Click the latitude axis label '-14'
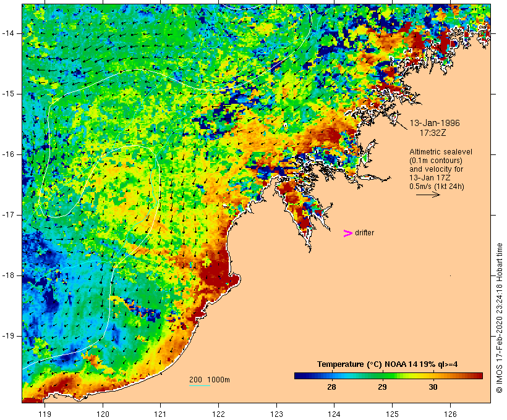Image resolution: width=507 pixels, height=420 pixels. [x=8, y=33]
